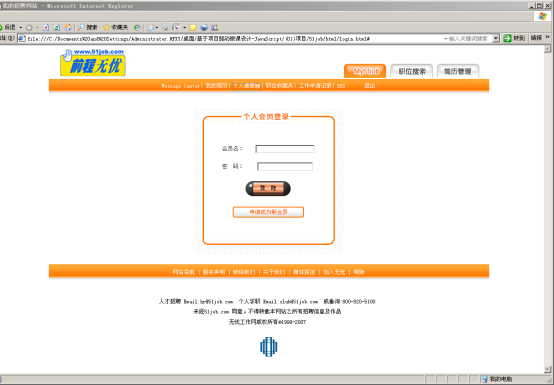Focus the 会员名 username field
The height and width of the screenshot is (385, 554).
coord(285,149)
